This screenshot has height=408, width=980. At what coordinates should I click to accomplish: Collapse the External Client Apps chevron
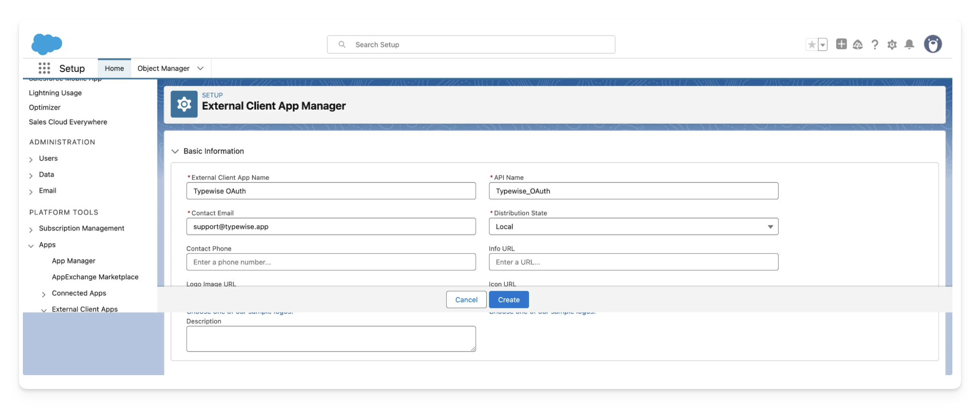(44, 310)
